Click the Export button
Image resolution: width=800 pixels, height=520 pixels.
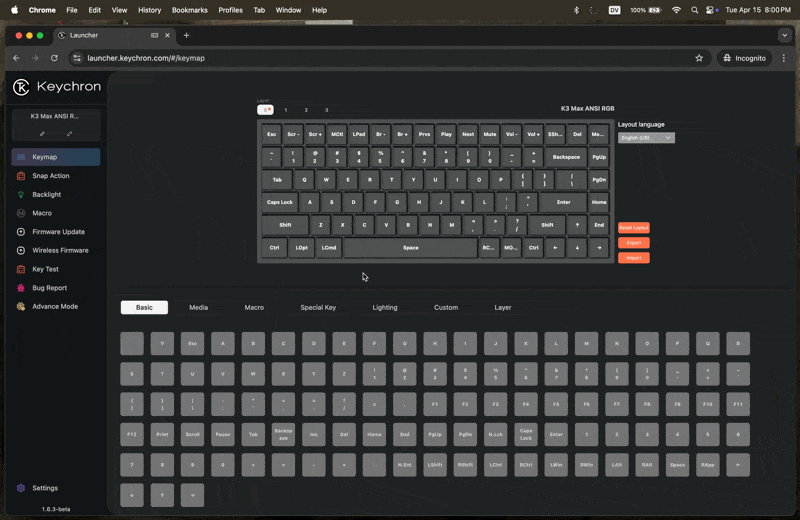(x=633, y=243)
